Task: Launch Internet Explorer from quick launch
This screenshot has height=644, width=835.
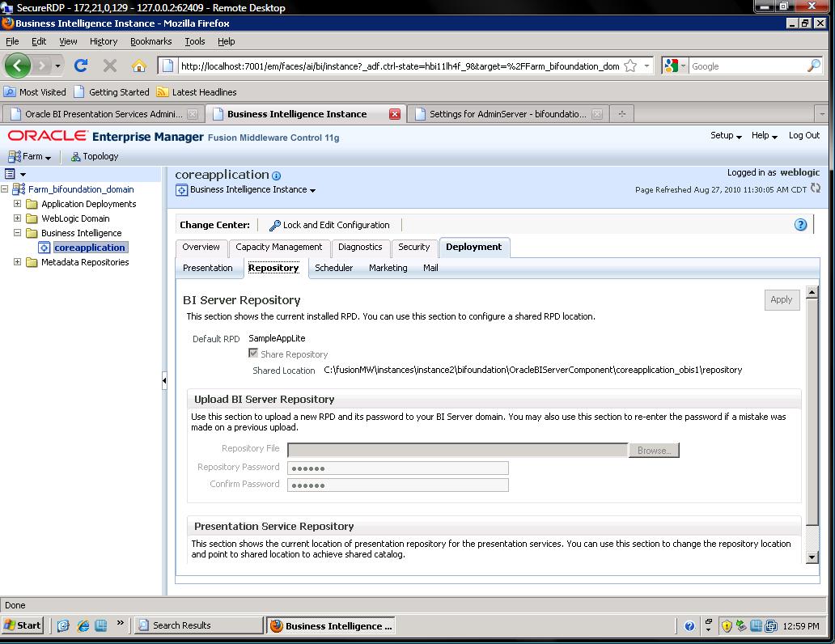Action: click(83, 626)
